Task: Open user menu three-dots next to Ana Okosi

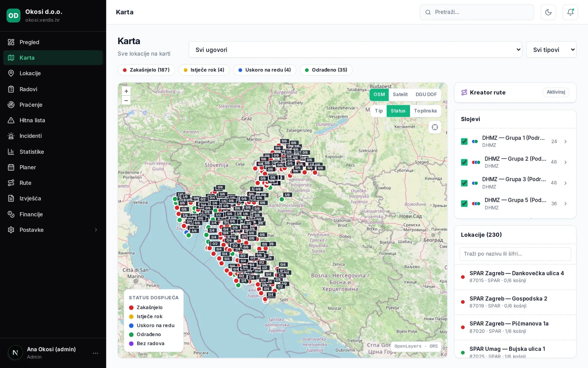Action: tap(96, 353)
